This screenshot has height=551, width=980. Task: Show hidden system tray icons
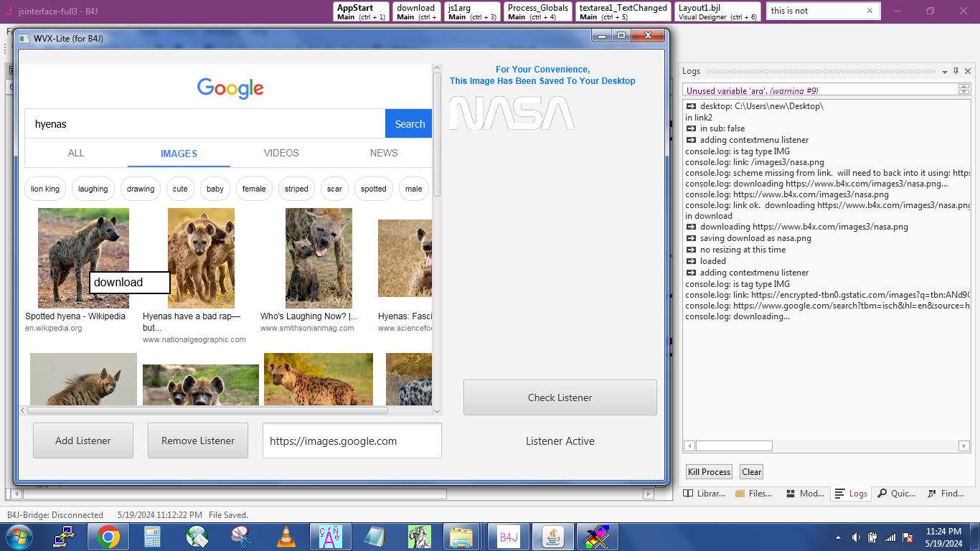tap(838, 537)
